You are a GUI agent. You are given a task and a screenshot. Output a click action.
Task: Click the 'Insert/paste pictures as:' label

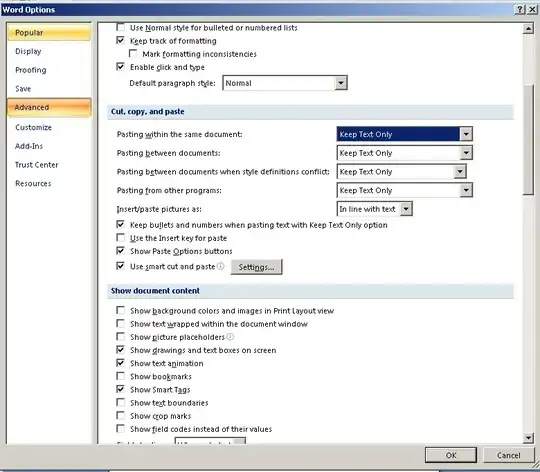[159, 209]
